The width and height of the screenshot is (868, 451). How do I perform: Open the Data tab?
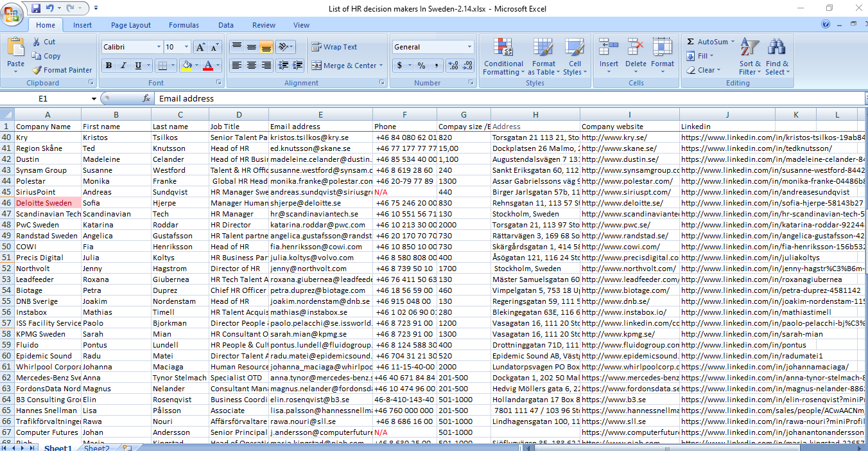(x=226, y=25)
